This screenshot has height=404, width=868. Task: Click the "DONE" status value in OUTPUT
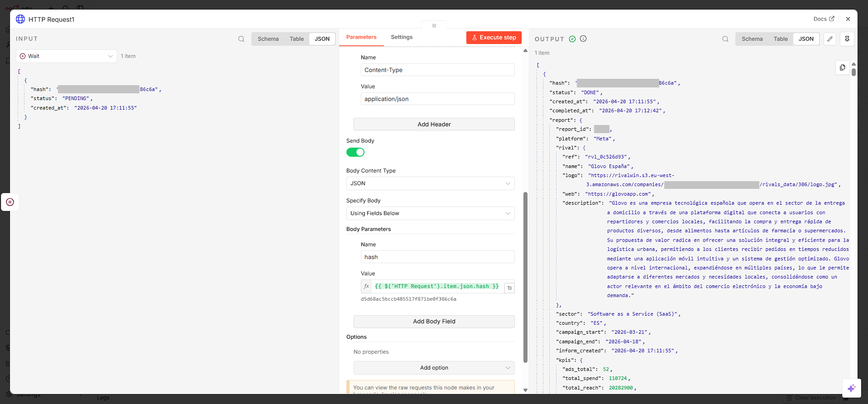(x=590, y=92)
